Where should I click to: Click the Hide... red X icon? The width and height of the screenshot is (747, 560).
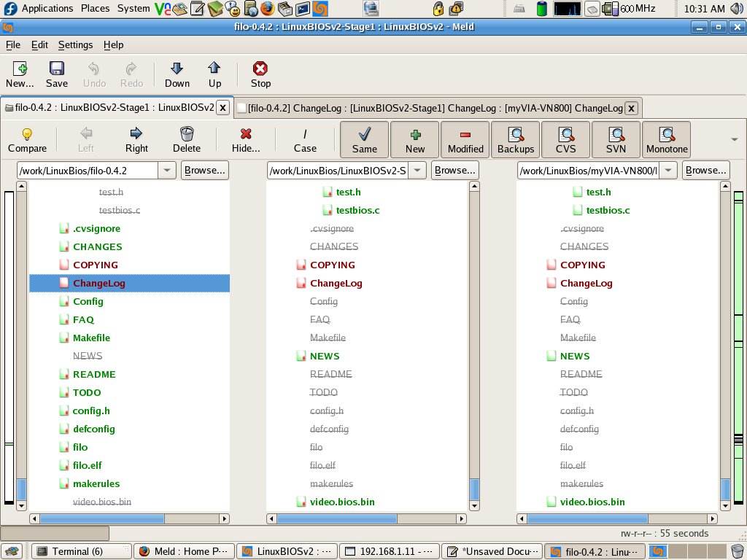(246, 140)
